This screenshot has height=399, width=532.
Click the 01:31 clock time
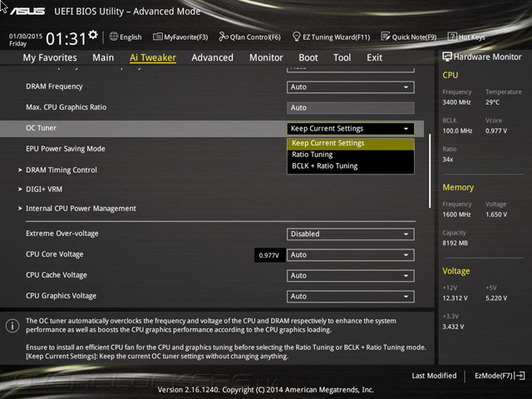[x=66, y=39]
